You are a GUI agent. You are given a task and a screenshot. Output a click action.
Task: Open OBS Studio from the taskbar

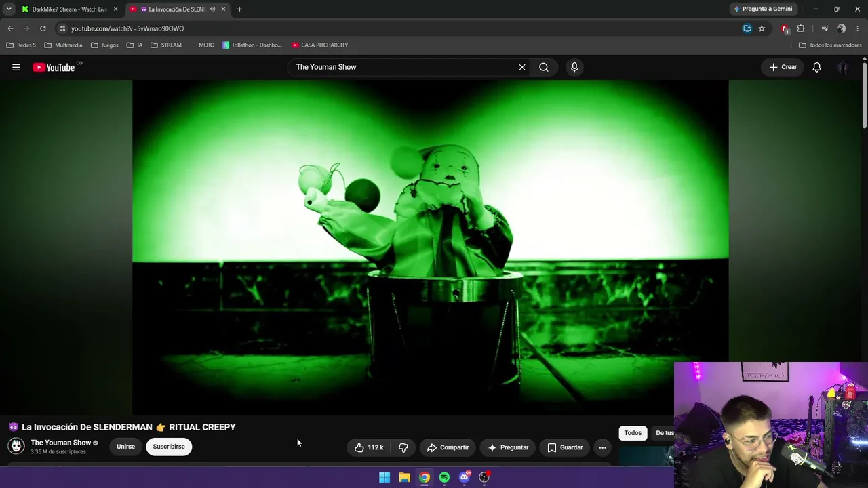click(484, 477)
